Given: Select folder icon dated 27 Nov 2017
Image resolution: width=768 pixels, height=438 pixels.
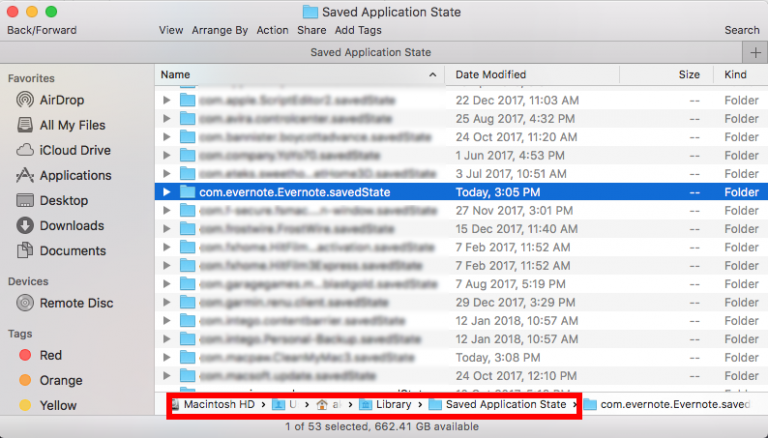Looking at the screenshot, I should pyautogui.click(x=188, y=210).
